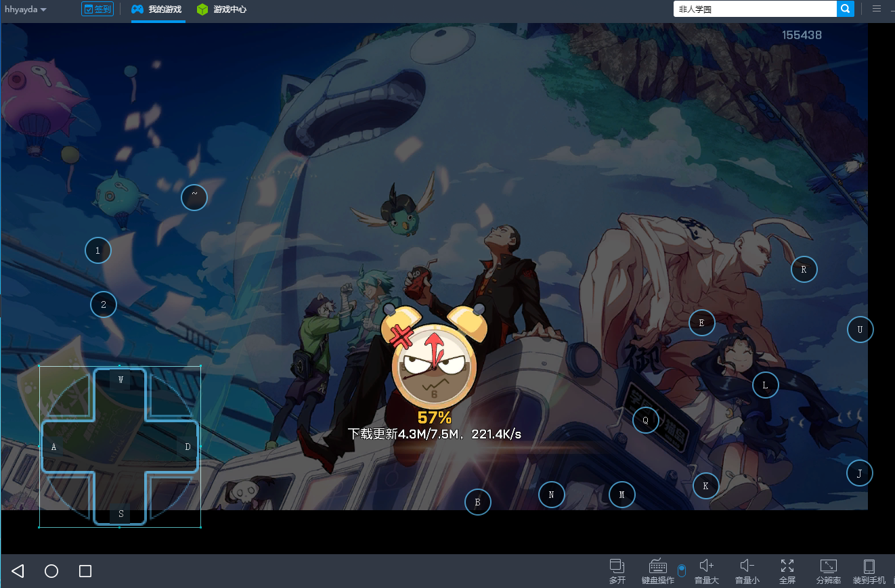Select the B key mapping circle
The height and width of the screenshot is (588, 895).
[x=478, y=502]
